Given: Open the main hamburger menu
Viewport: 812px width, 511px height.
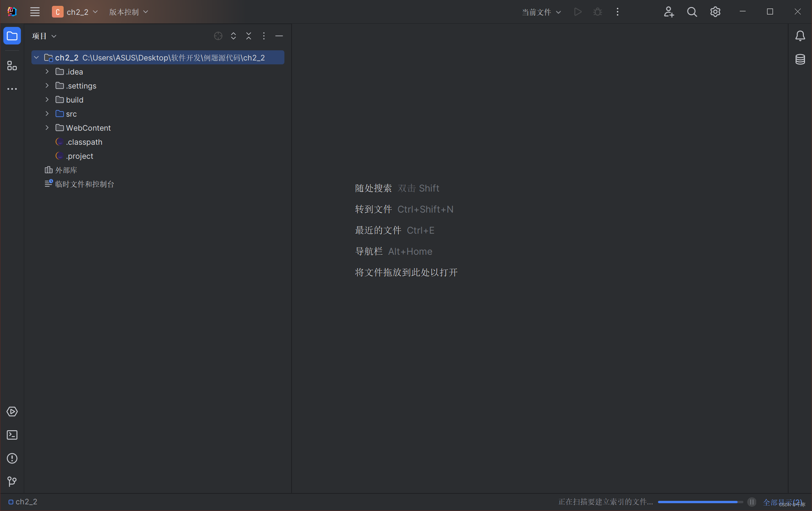Looking at the screenshot, I should [x=35, y=12].
